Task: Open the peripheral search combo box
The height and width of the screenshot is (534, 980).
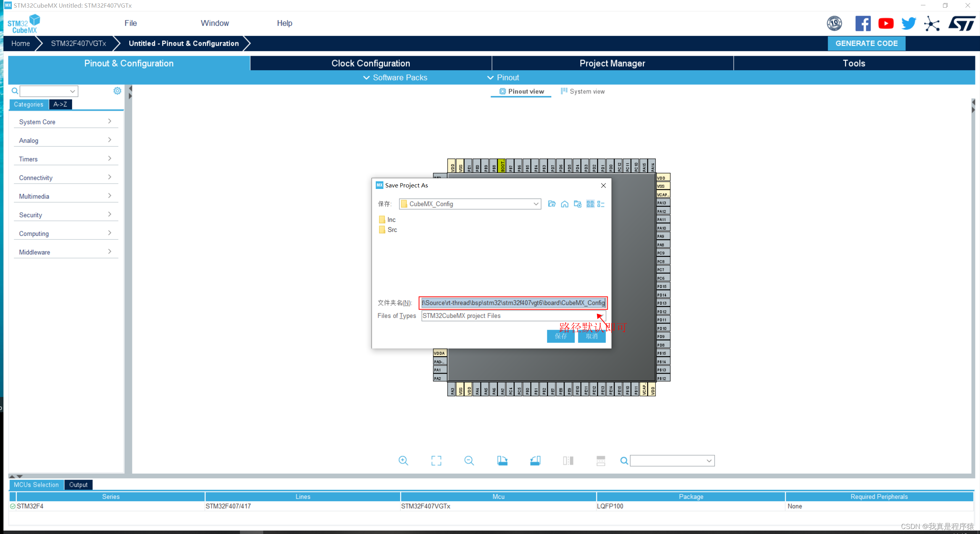Action: click(49, 91)
